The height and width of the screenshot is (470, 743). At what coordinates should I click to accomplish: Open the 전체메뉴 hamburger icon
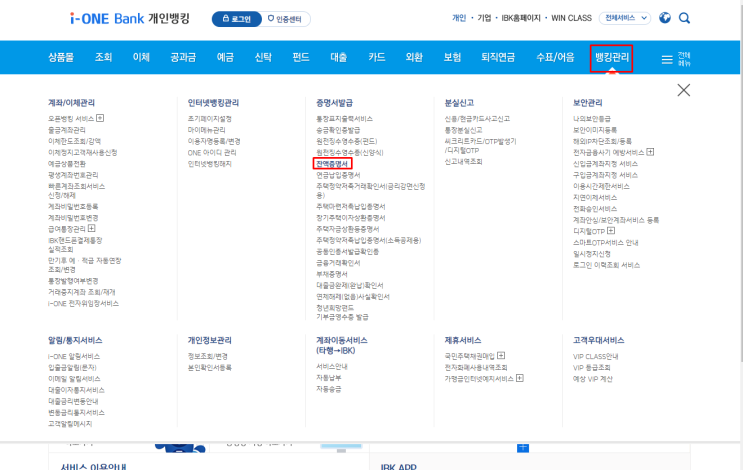point(667,59)
